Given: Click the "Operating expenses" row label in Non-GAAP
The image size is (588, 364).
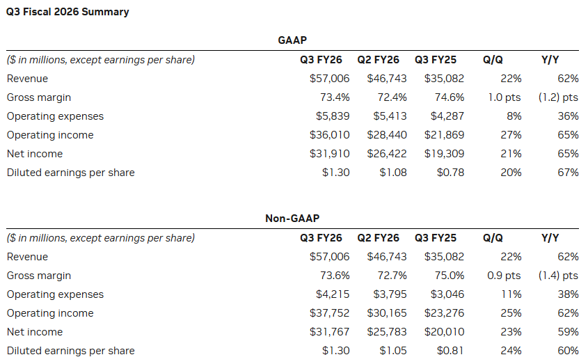Looking at the screenshot, I should pyautogui.click(x=55, y=294).
